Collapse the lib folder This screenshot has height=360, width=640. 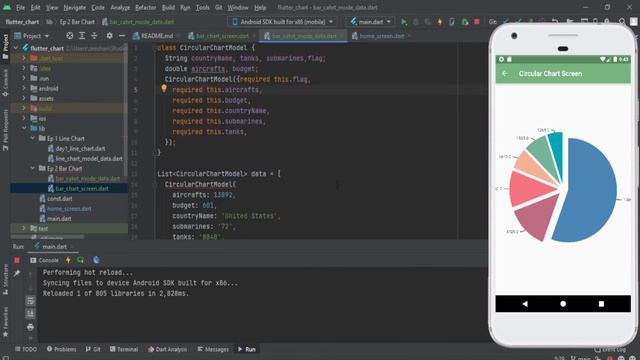pos(24,128)
